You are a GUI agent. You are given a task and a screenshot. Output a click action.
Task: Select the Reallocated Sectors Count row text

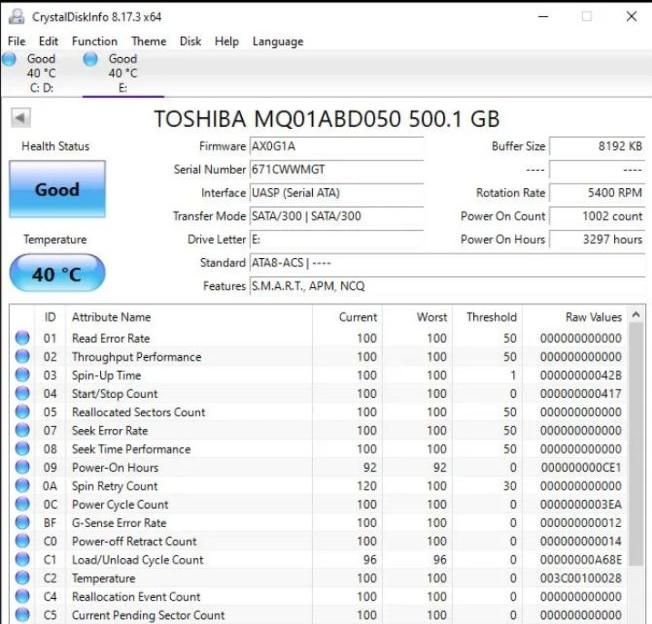(x=138, y=412)
